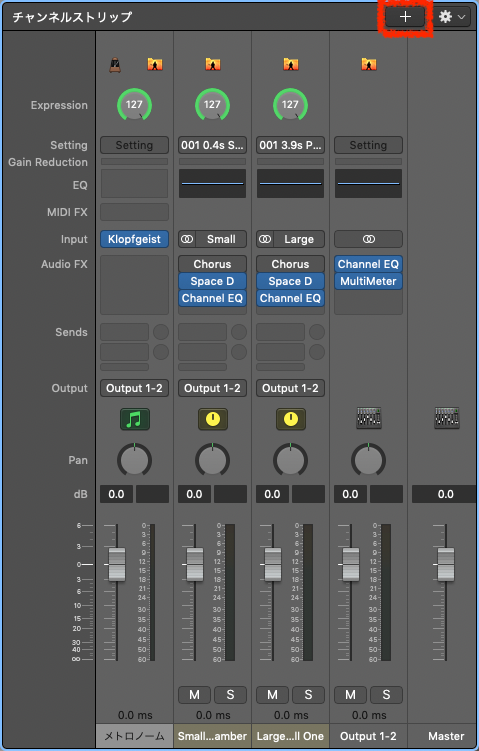Click the Pan knob on Small Chamber strip

click(x=213, y=460)
